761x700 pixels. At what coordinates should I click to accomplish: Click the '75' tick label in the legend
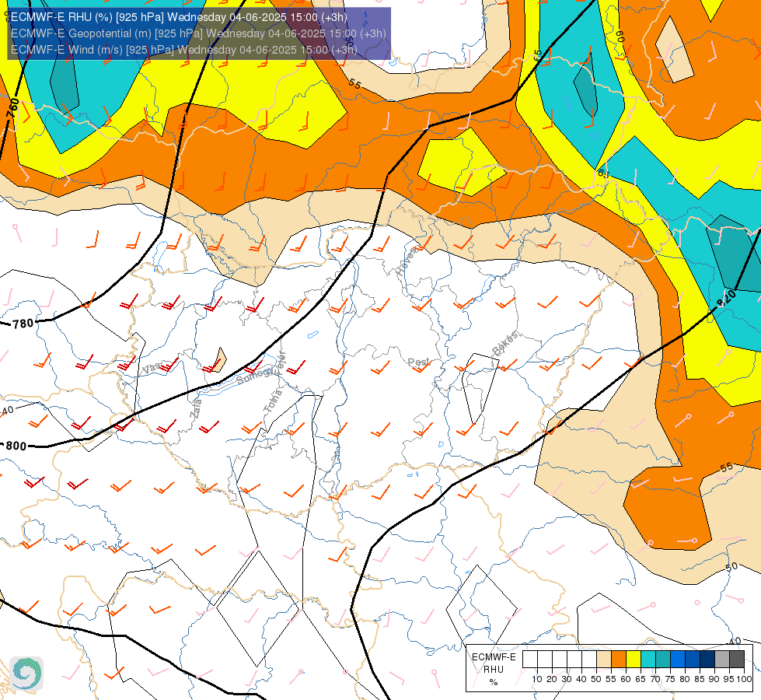[x=670, y=679]
